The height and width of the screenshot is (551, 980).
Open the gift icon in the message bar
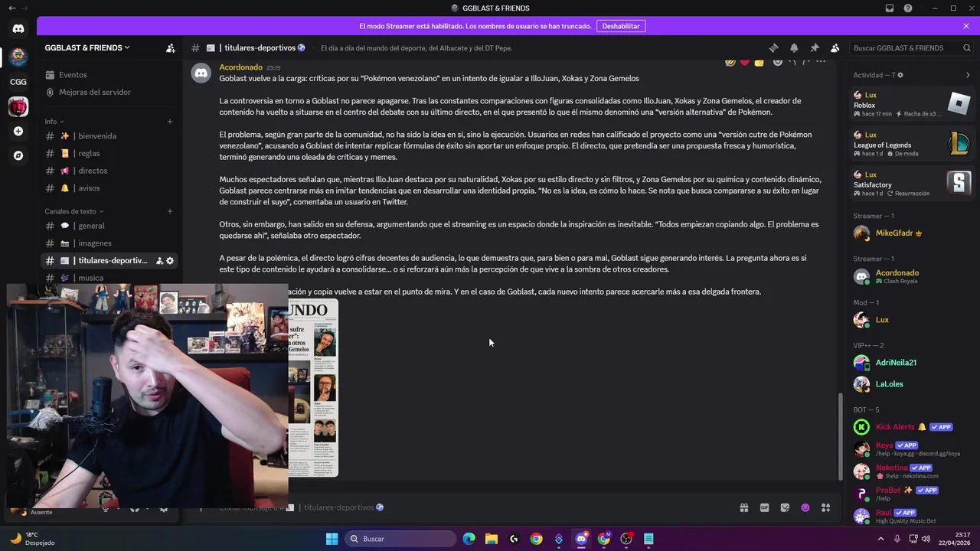tap(743, 507)
